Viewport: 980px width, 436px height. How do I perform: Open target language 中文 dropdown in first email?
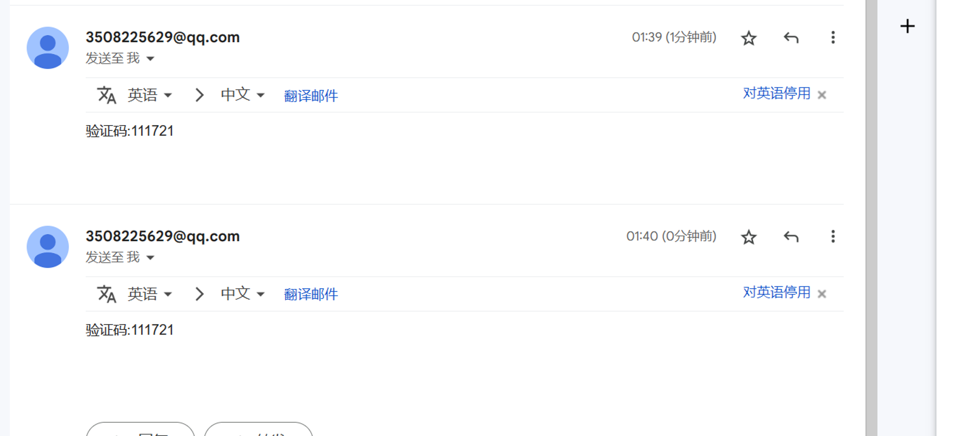[x=243, y=95]
